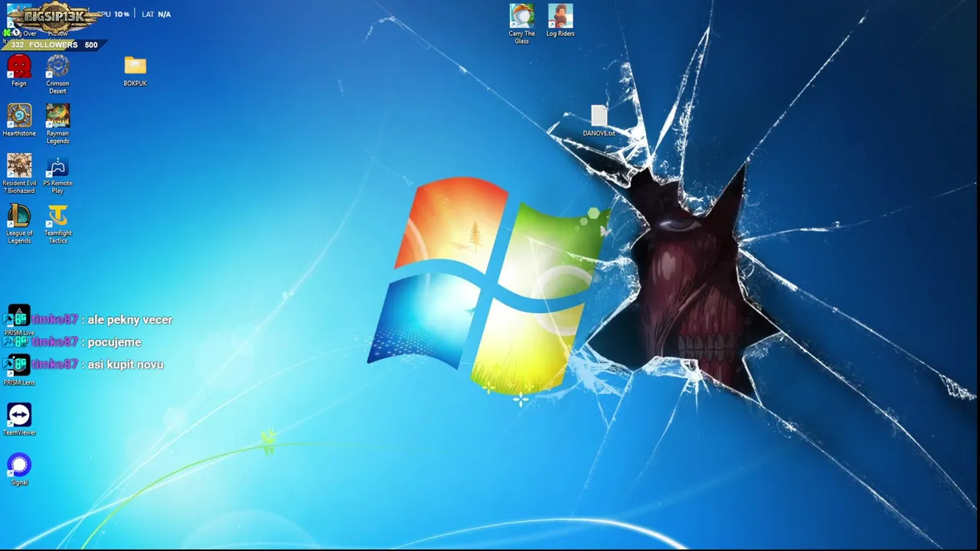Click the CPU 10% stat readout
The width and height of the screenshot is (980, 551).
(x=113, y=14)
